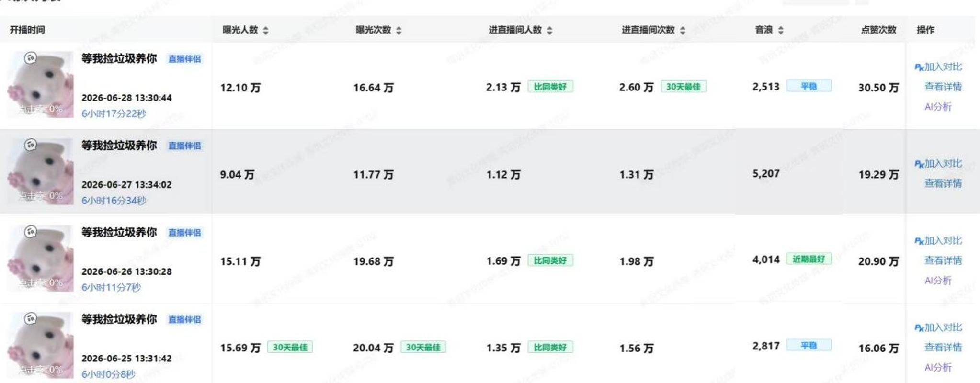Open AI分析 for the 06-28 stream
Screen dimensions: 980x383
point(938,107)
